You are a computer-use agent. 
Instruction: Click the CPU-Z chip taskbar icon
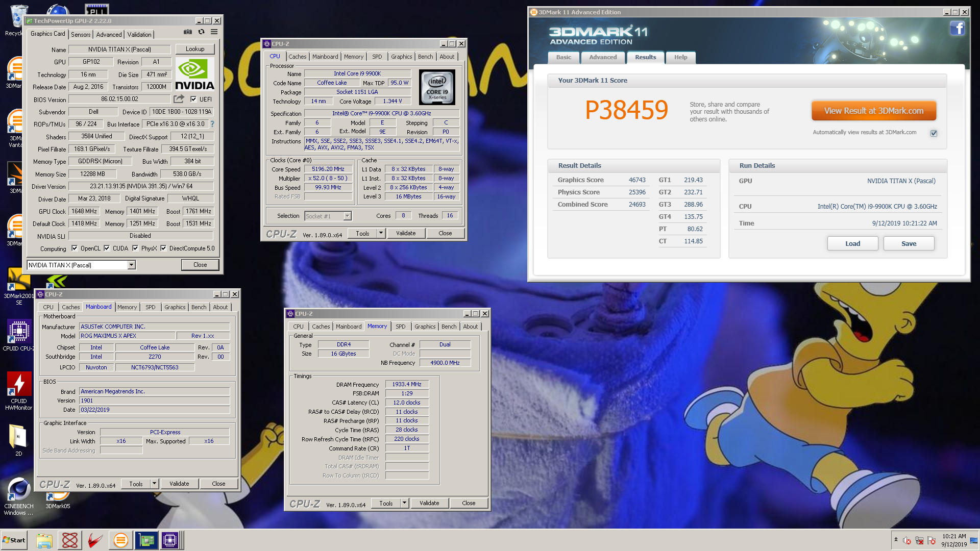[x=170, y=540]
